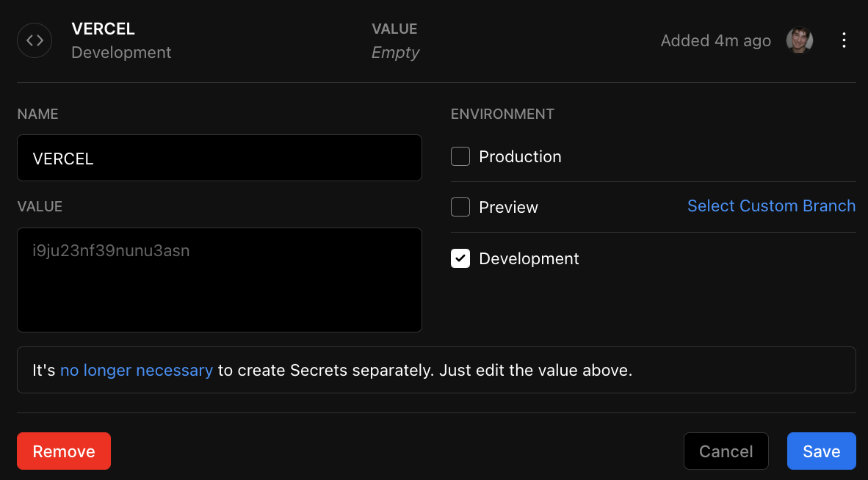Focus the VALUE text area

pos(220,280)
